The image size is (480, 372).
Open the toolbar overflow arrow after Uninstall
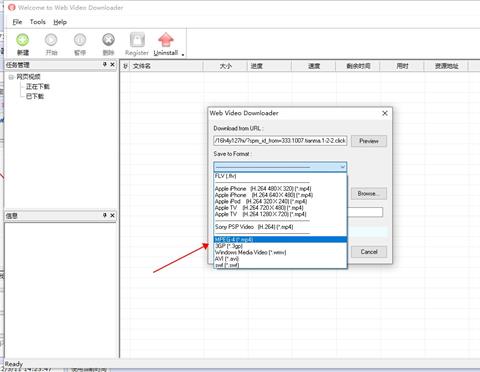pyautogui.click(x=183, y=54)
